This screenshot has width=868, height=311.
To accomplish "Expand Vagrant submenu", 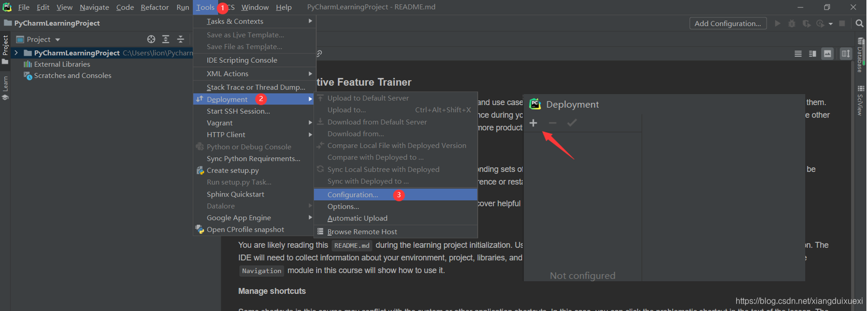I will 255,123.
